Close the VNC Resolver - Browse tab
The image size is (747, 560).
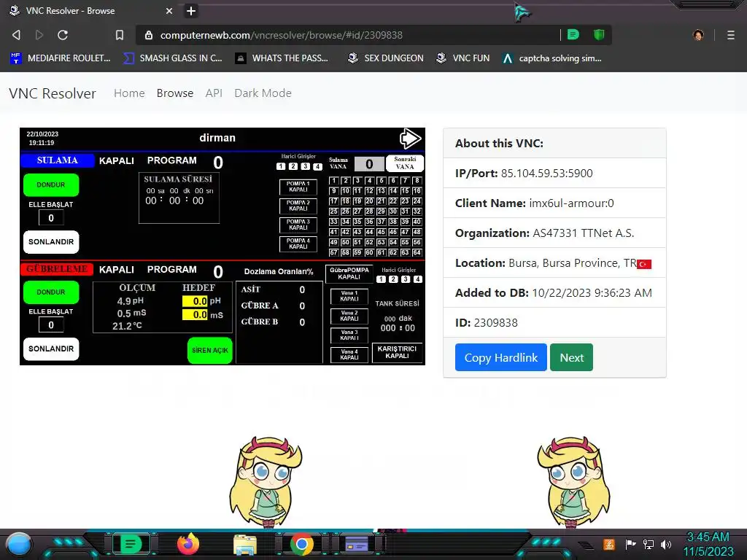[169, 10]
